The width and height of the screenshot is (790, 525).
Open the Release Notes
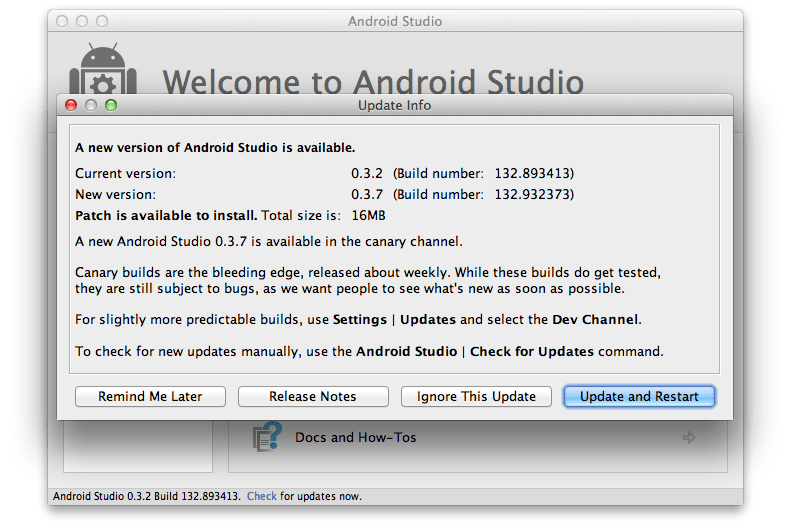click(313, 397)
